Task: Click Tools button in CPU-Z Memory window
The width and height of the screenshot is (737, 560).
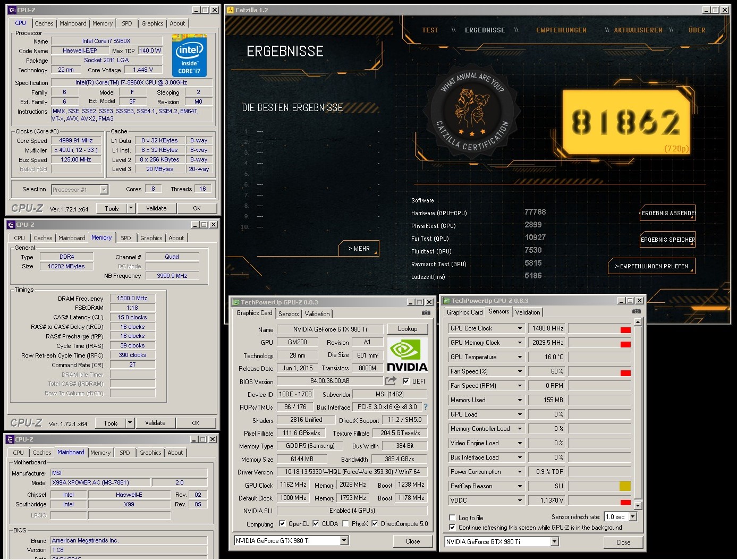Action: (x=111, y=423)
